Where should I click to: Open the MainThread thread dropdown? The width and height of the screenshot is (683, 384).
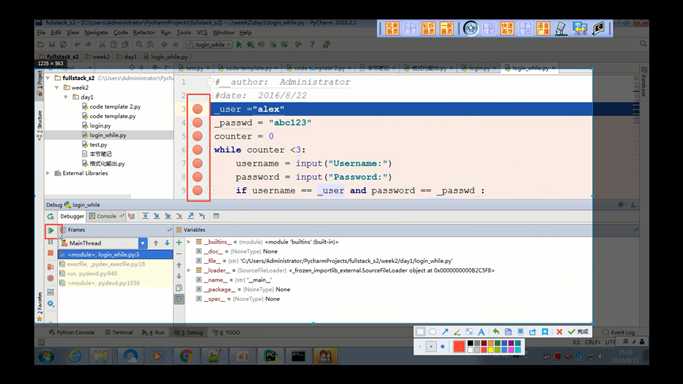tap(143, 243)
